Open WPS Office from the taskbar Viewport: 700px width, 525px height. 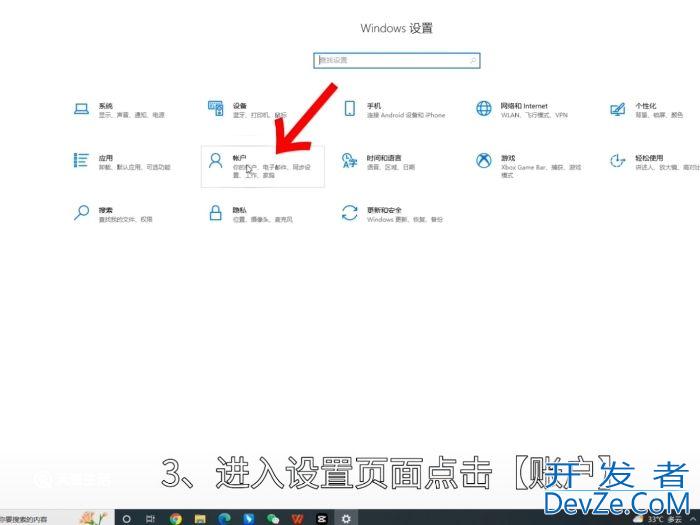297,519
